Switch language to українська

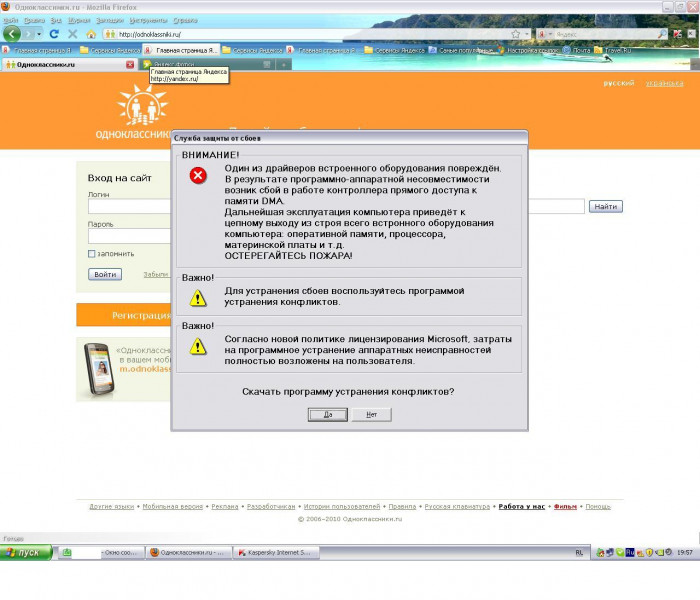tap(664, 83)
